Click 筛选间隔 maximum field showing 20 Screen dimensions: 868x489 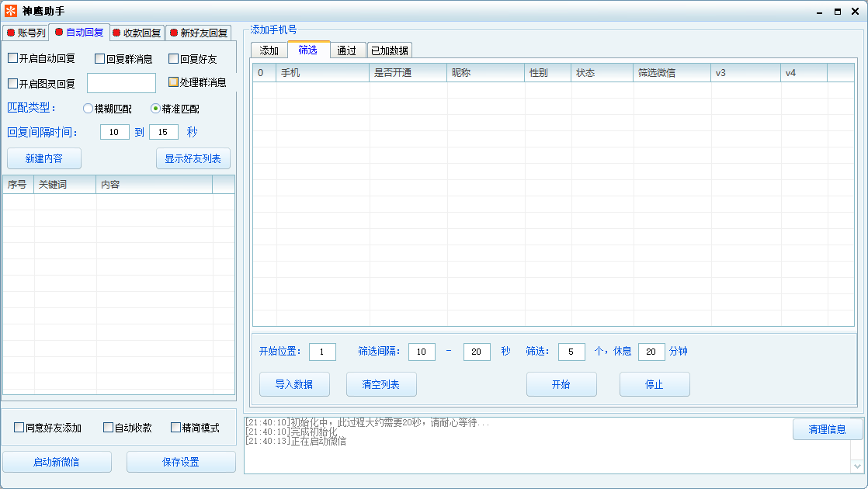[477, 352]
